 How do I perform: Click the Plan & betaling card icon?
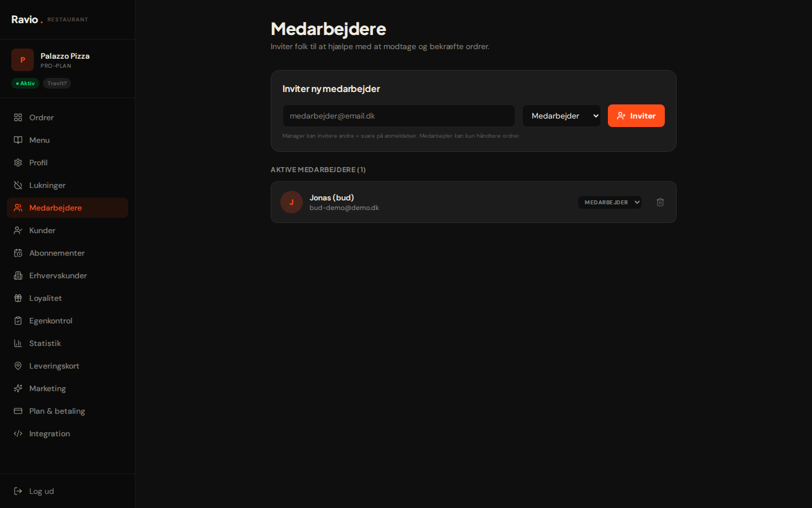18,411
